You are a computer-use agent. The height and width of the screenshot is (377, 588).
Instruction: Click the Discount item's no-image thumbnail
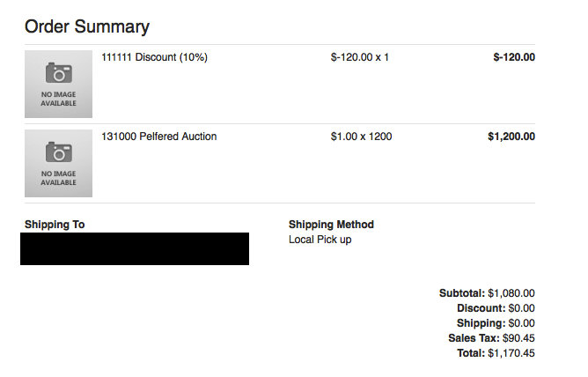tap(58, 84)
